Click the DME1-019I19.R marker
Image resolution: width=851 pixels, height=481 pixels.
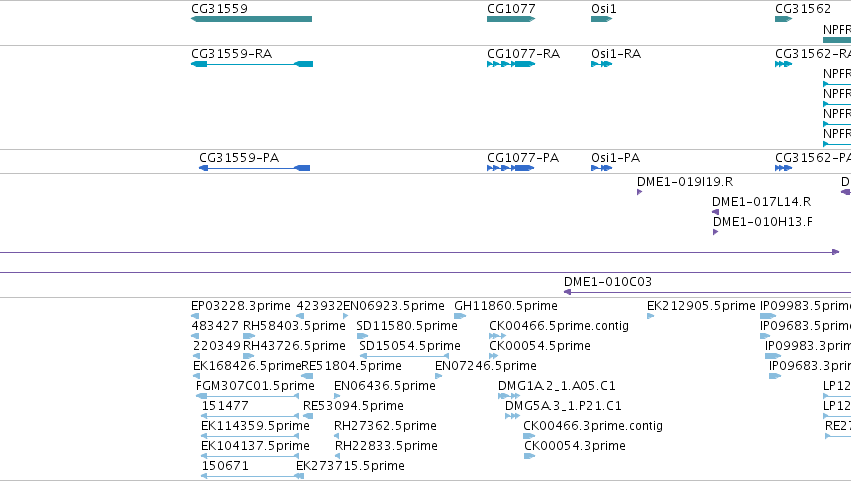(x=639, y=192)
